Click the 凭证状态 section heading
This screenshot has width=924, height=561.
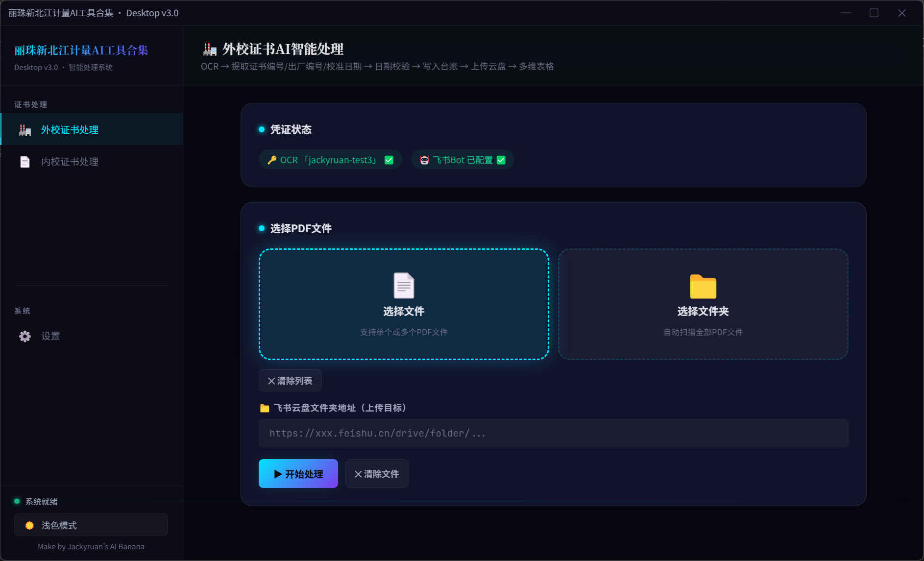click(291, 129)
